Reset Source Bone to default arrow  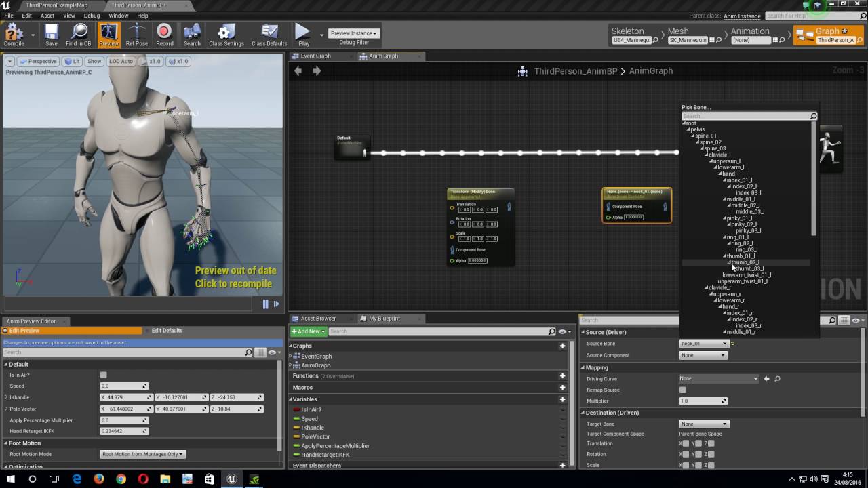click(x=732, y=344)
